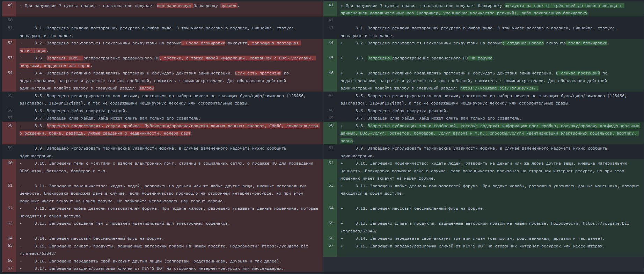Select added line number 44 for rule 3.2

point(331,43)
